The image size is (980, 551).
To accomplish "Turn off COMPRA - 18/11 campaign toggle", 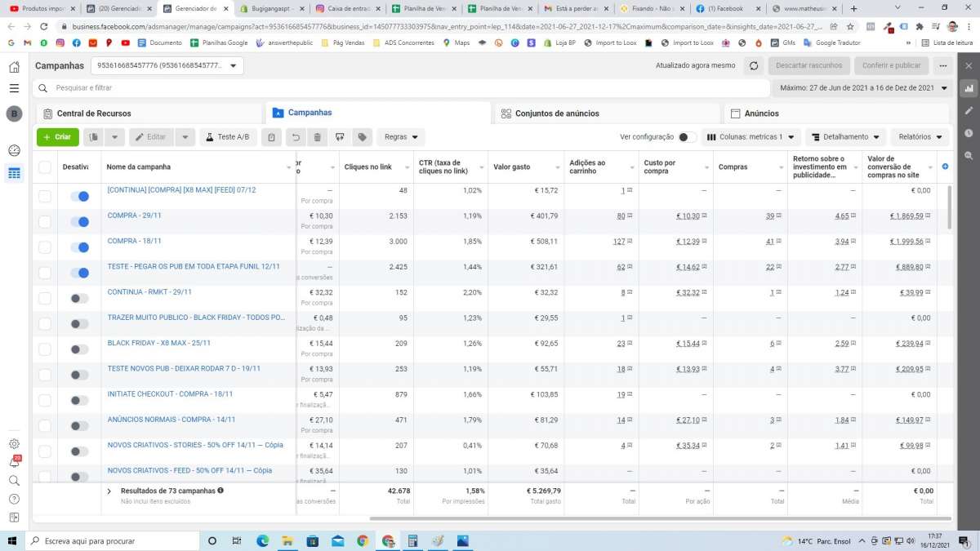I will pos(79,247).
